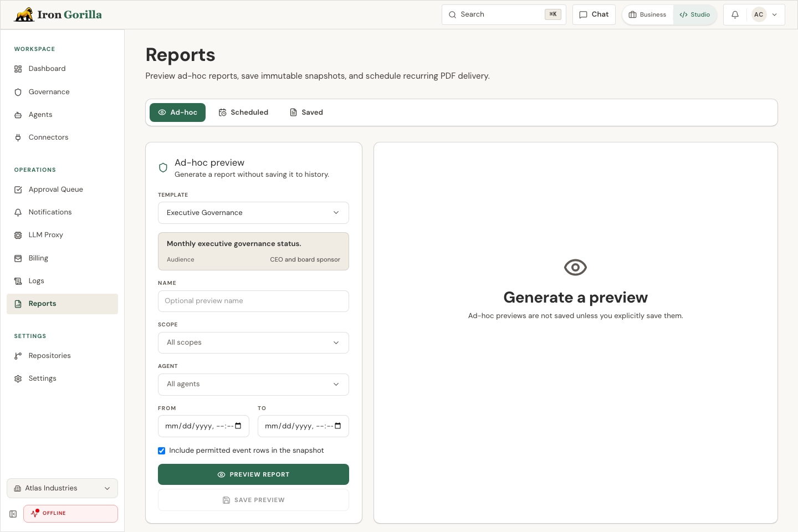The height and width of the screenshot is (532, 798).
Task: Open notifications bell in the top bar
Action: pyautogui.click(x=735, y=15)
